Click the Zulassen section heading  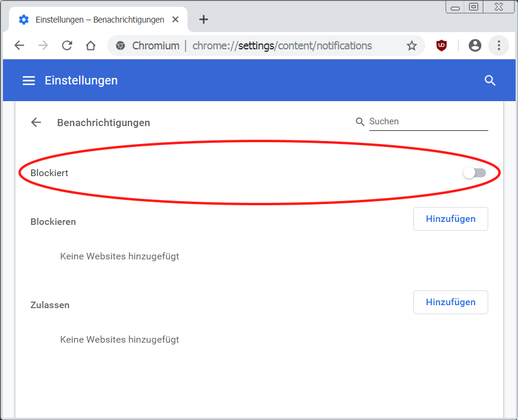(50, 305)
